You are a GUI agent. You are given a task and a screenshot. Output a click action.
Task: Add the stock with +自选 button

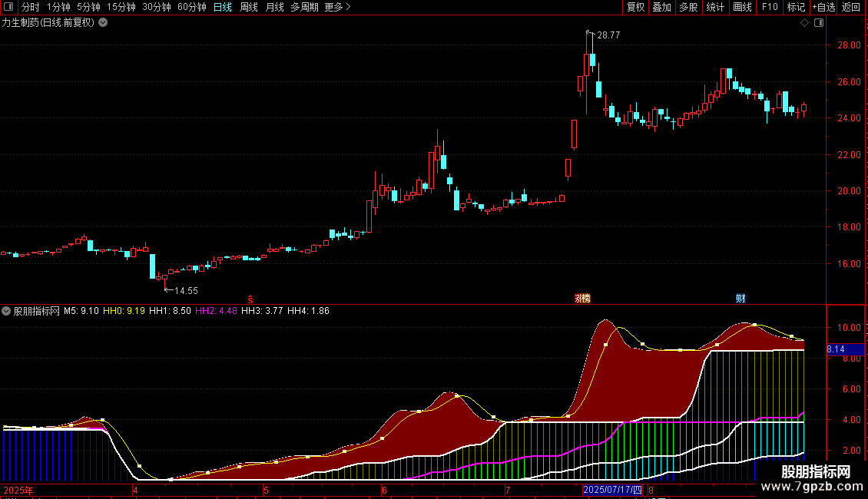(x=823, y=7)
